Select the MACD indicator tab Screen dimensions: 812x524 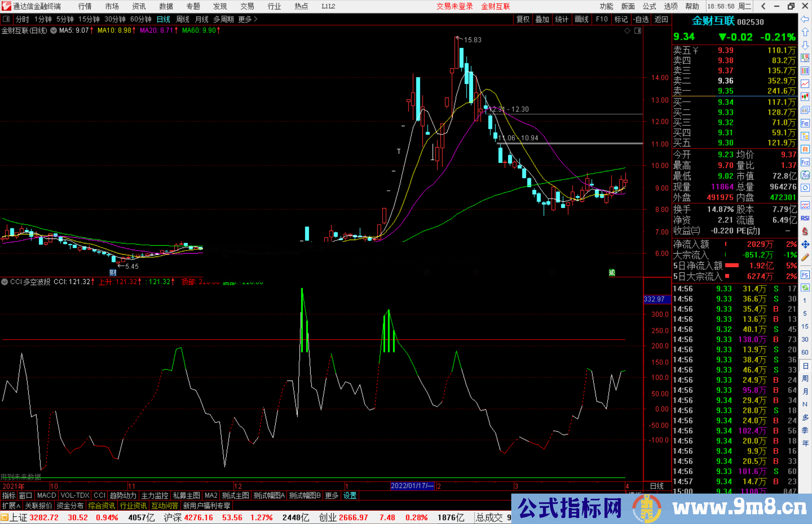pos(46,495)
